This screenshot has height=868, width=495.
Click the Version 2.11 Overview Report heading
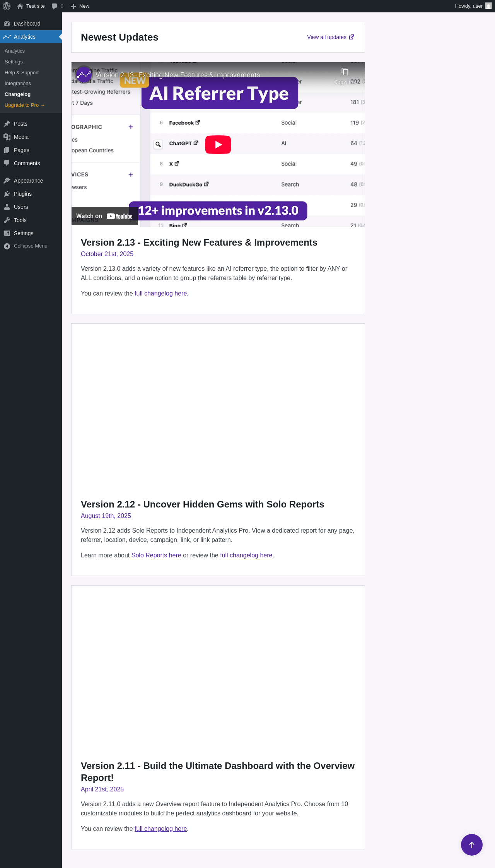pyautogui.click(x=218, y=772)
